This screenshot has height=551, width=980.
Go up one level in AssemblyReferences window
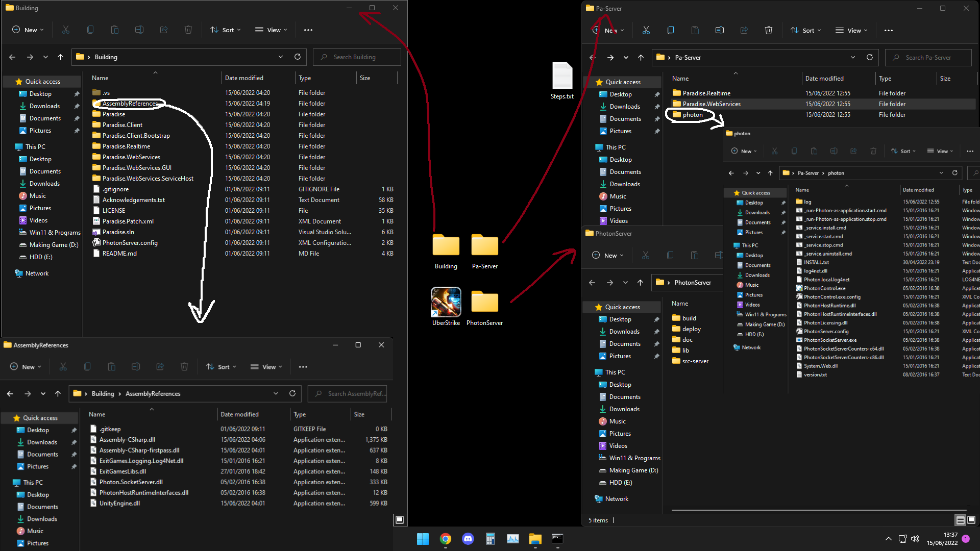(x=58, y=393)
